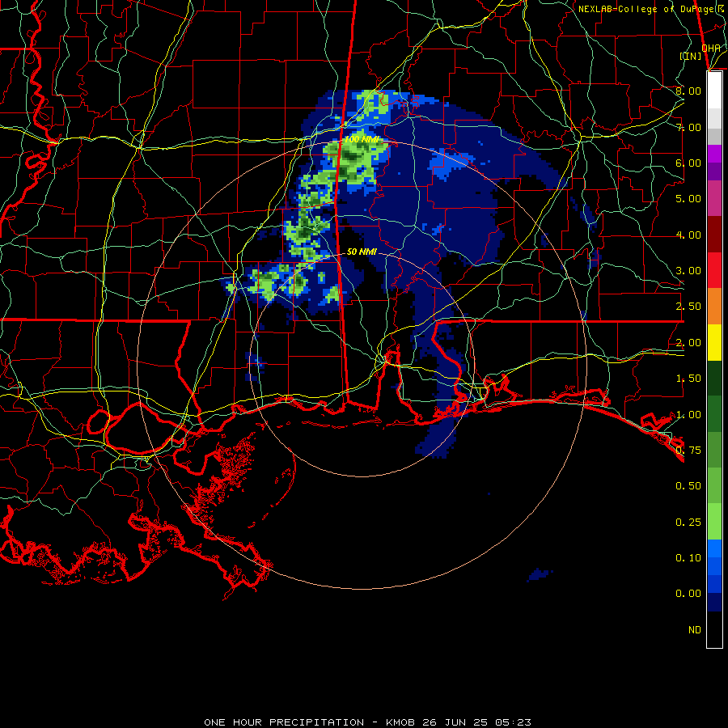Pick the dark red maroon legend swatch
The image size is (728, 728).
(x=714, y=235)
